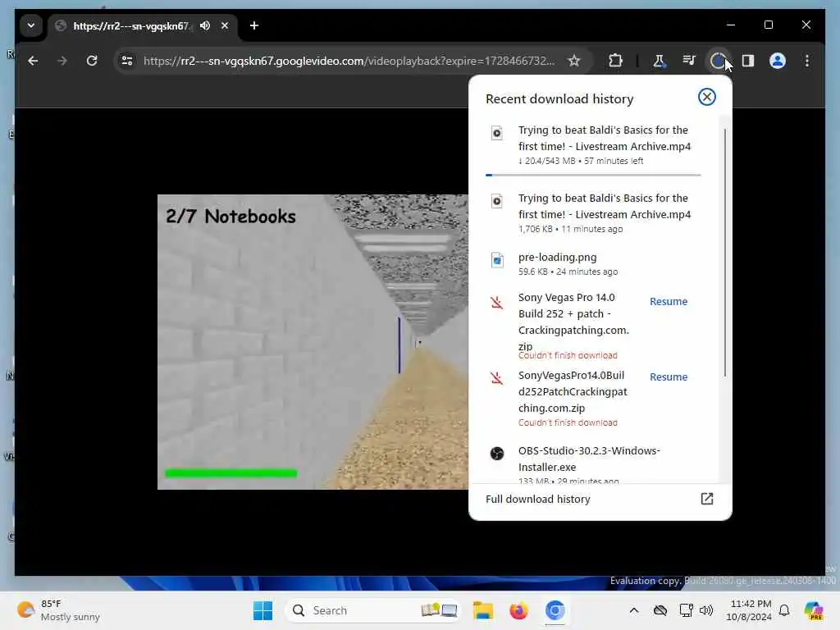Click interrupted icon beside SonyVegasPro14.0Build252Patch zip
The height and width of the screenshot is (630, 840).
point(496,378)
